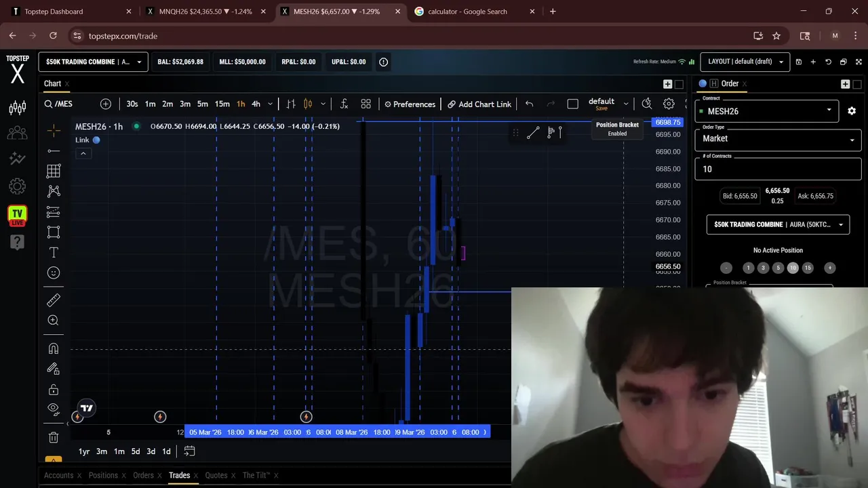Open the Gann and Fibonacci grid tool
The height and width of the screenshot is (488, 868).
pos(54,171)
